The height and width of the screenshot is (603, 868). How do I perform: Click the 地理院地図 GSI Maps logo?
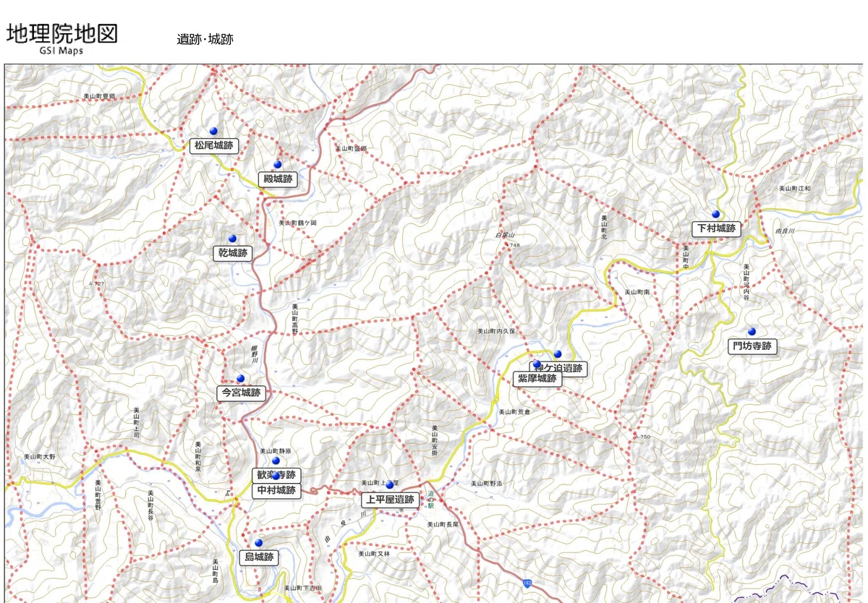[61, 38]
